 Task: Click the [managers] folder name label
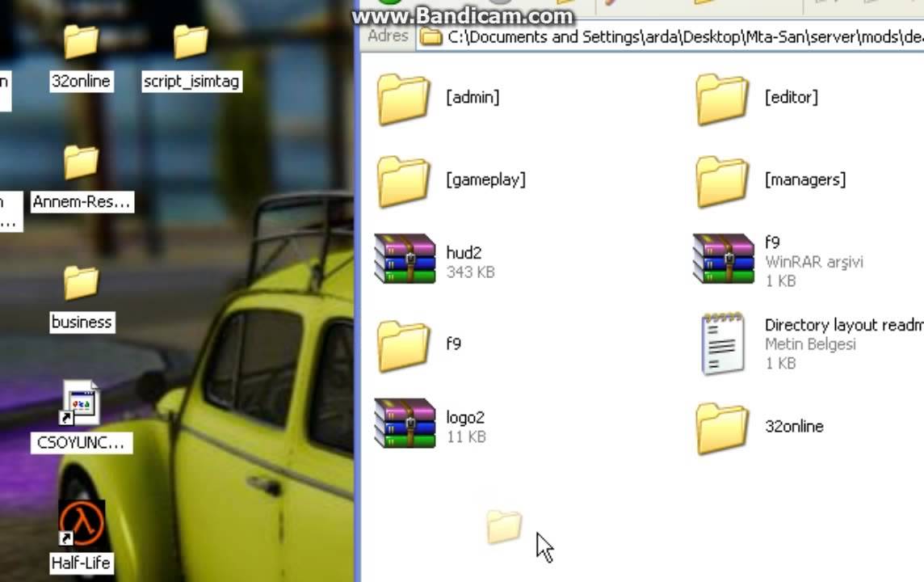[805, 179]
